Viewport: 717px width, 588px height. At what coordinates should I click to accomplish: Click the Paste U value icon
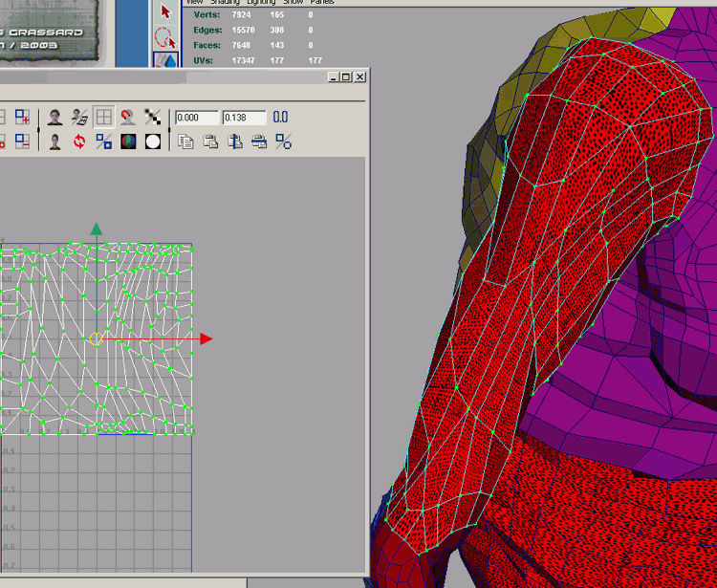pos(234,142)
